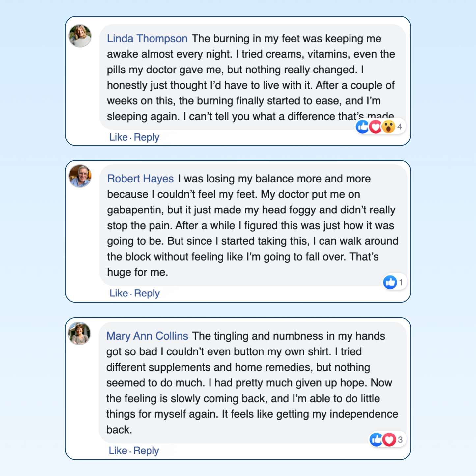Click the heart reaction on Linda Thompson's comment
476x476 pixels.
pos(376,126)
